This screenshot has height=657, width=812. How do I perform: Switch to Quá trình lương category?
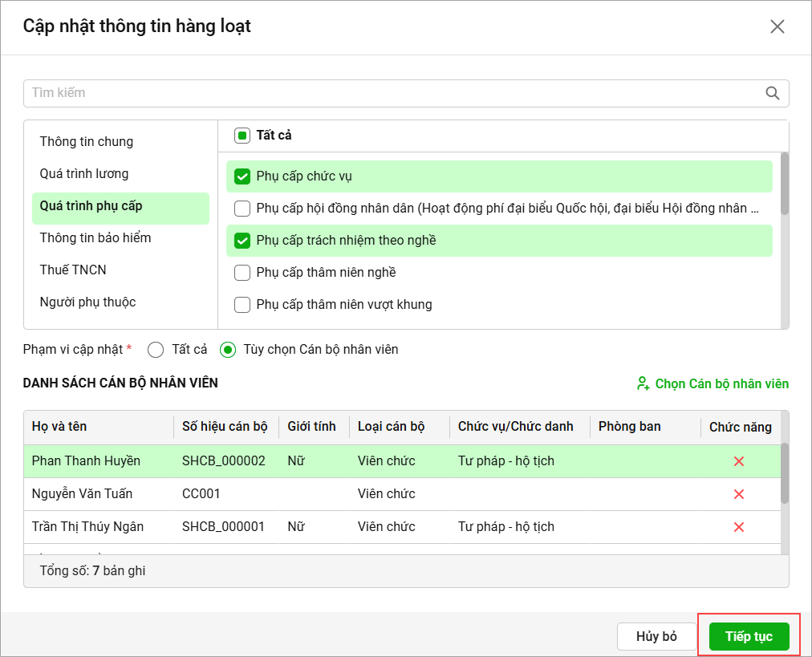click(x=84, y=174)
